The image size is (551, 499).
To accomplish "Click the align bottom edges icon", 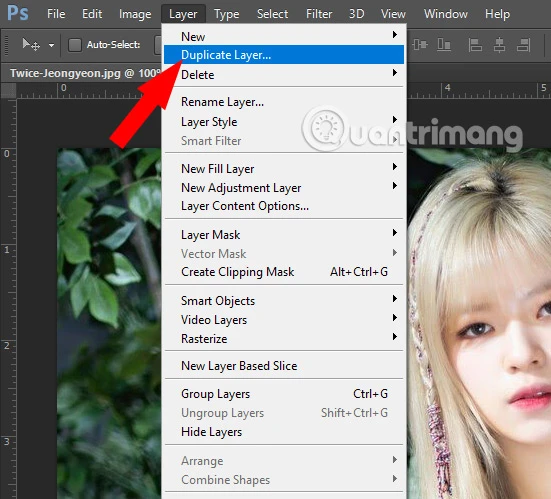I will click(x=444, y=45).
